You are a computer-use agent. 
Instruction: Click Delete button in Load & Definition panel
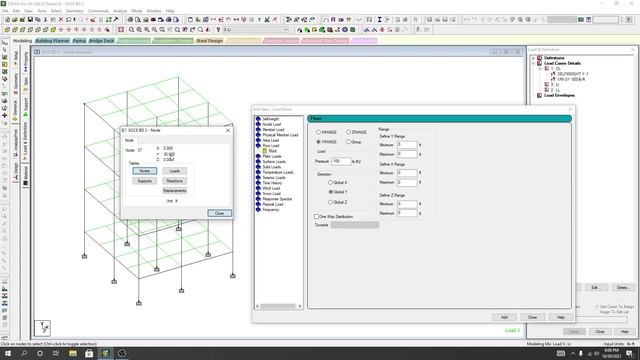[622, 288]
